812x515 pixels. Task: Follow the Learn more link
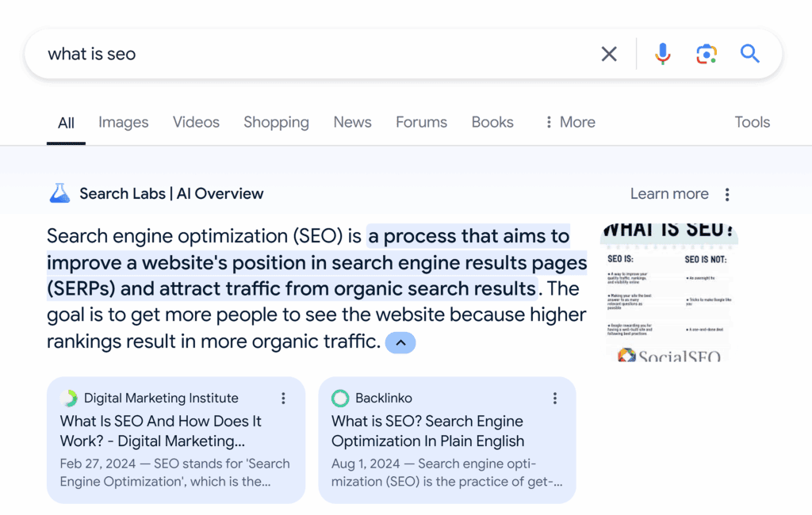(x=669, y=193)
